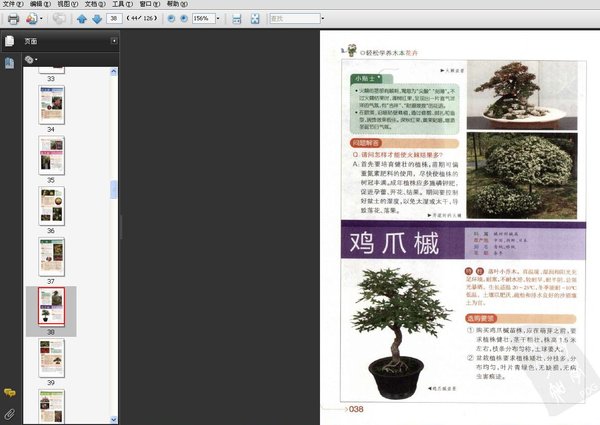
Task: Click the rock bonsai photo top right
Action: pos(522,95)
